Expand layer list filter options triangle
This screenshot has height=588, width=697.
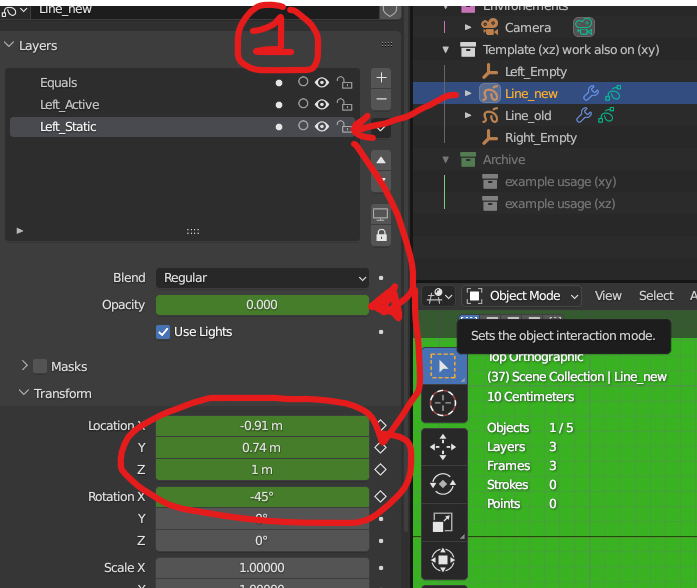(20, 231)
